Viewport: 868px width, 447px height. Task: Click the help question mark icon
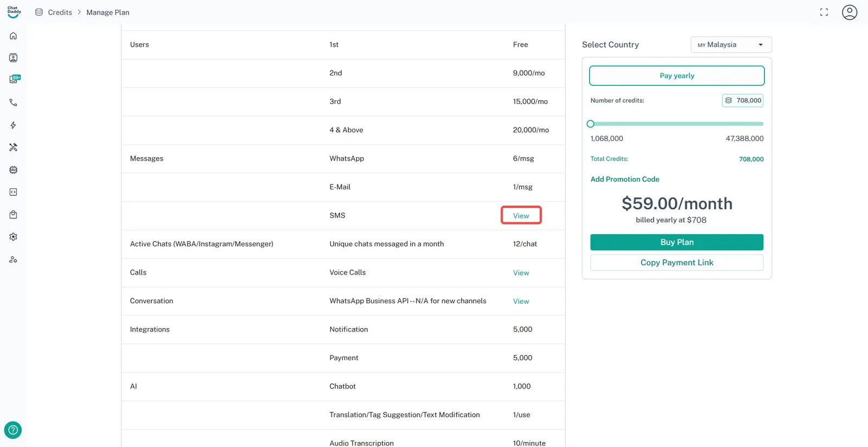tap(13, 430)
